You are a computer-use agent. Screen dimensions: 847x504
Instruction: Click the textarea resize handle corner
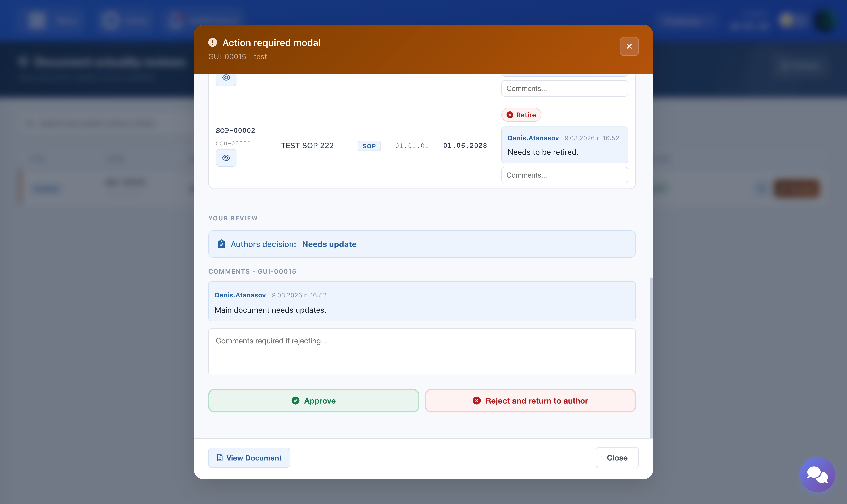634,373
